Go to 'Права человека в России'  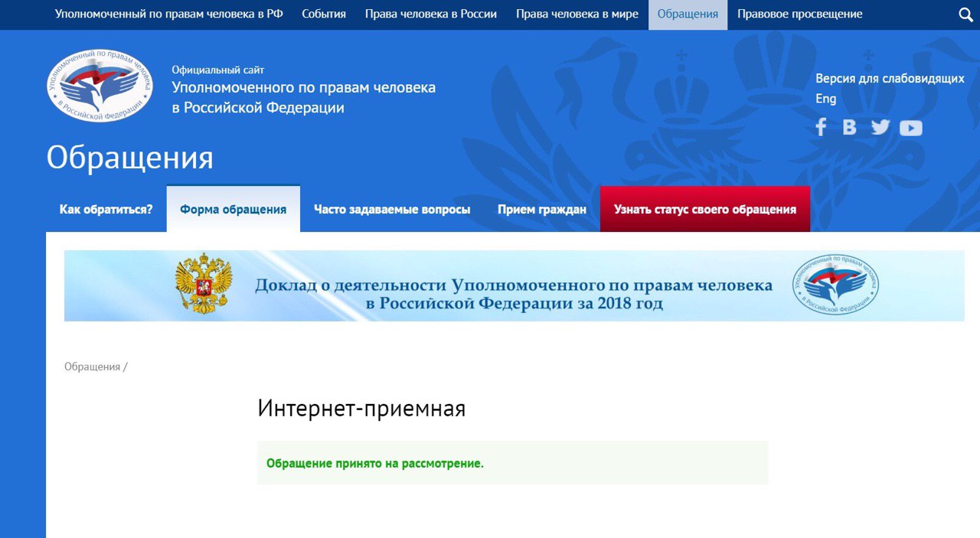click(x=431, y=15)
